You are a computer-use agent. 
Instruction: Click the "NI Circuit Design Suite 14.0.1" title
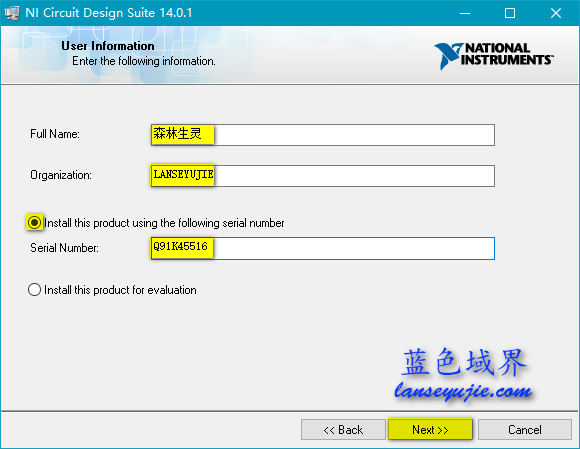[x=109, y=13]
